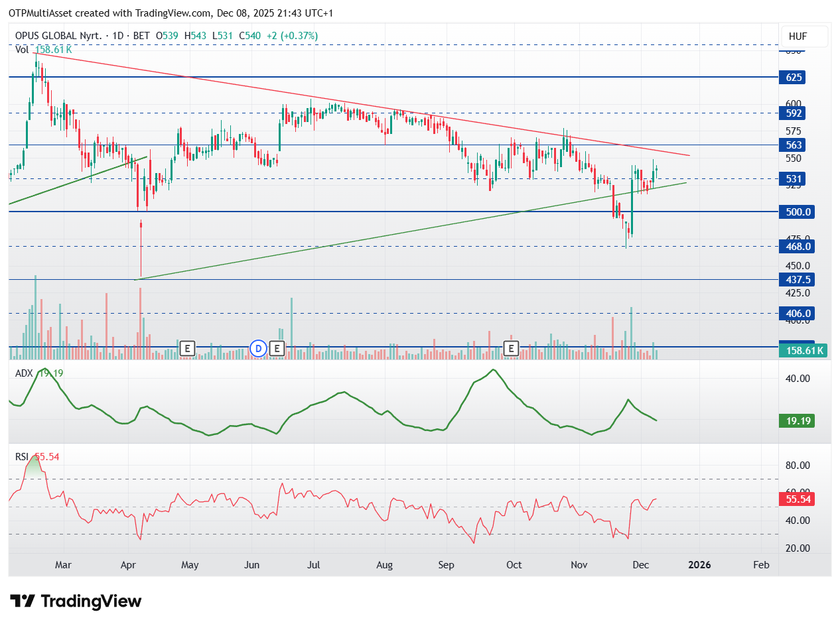The width and height of the screenshot is (840, 626).
Task: Click the October earnings "E" marker
Action: (511, 347)
